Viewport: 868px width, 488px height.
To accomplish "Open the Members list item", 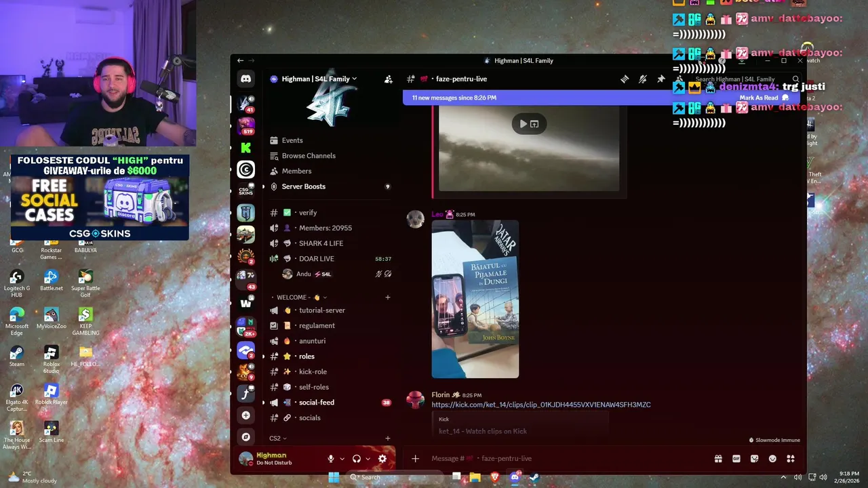I will (329, 171).
